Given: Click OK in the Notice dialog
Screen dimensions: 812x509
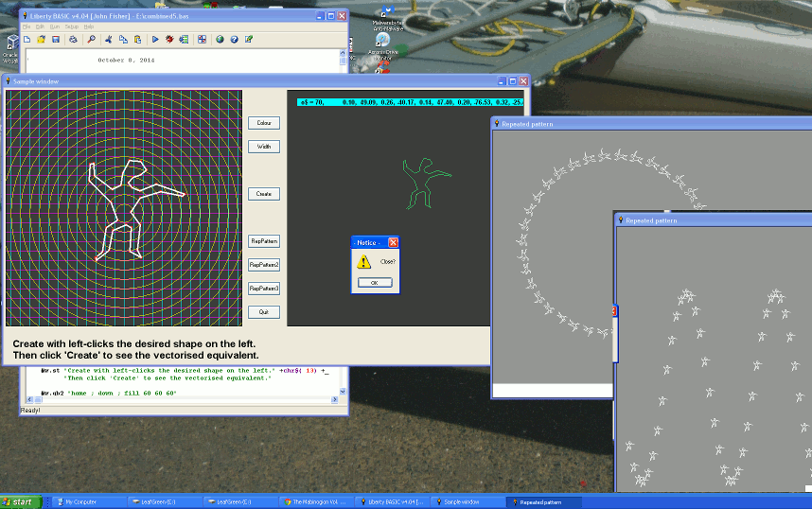Looking at the screenshot, I should coord(375,282).
